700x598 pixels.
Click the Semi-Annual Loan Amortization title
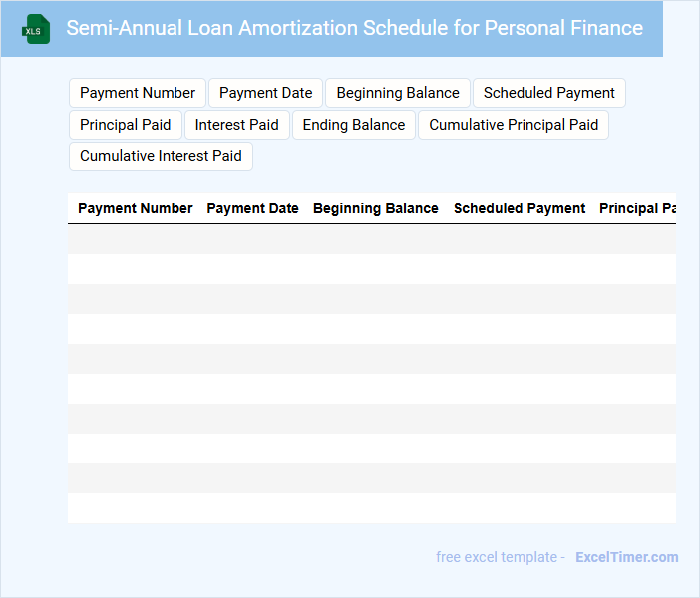pyautogui.click(x=354, y=28)
